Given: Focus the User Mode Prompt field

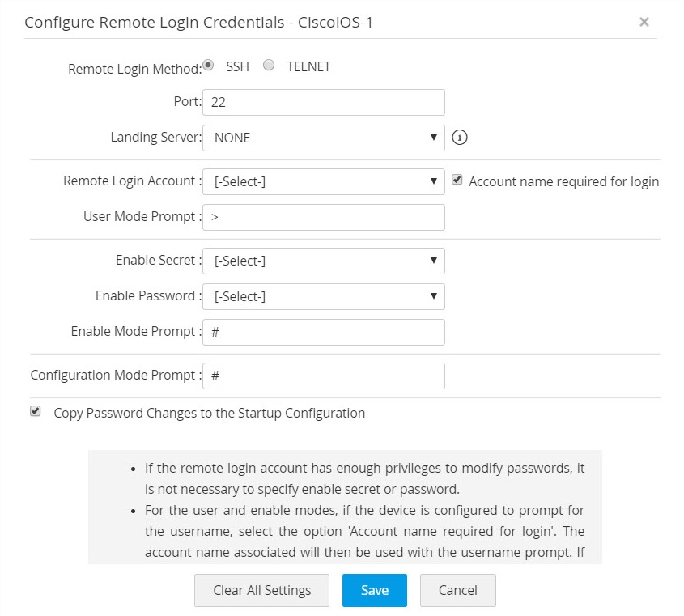Looking at the screenshot, I should pyautogui.click(x=323, y=217).
